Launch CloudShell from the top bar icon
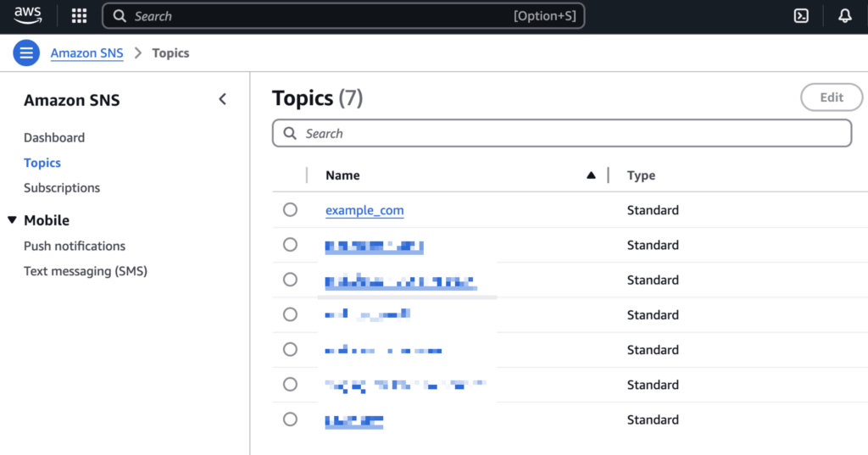Viewport: 868px width, 455px height. pyautogui.click(x=801, y=16)
